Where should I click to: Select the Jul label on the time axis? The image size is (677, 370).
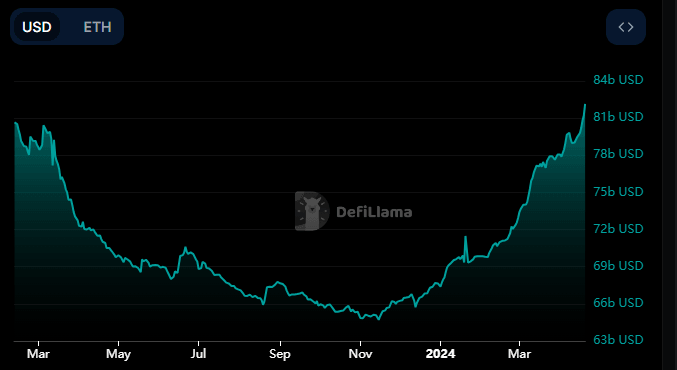click(199, 354)
